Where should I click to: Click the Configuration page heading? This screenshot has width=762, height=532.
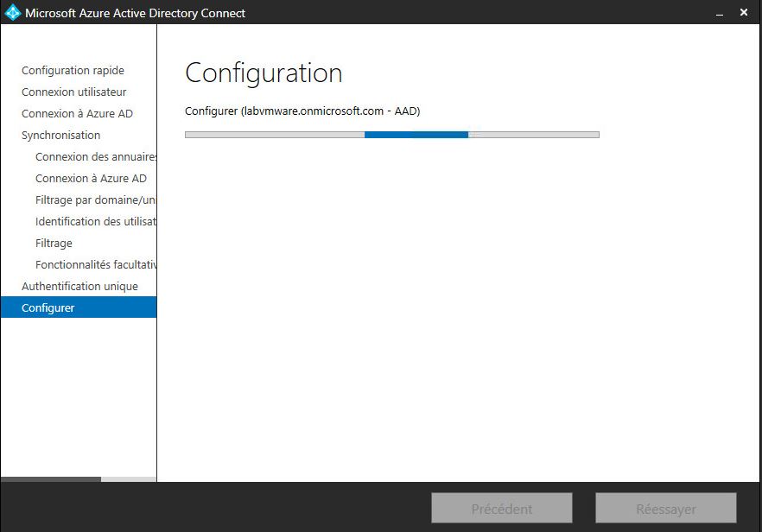264,73
